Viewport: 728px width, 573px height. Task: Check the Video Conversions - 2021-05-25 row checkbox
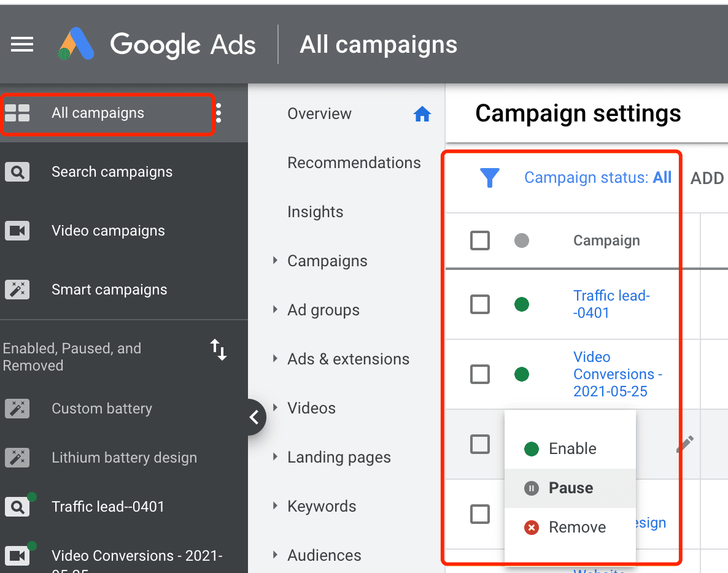480,374
